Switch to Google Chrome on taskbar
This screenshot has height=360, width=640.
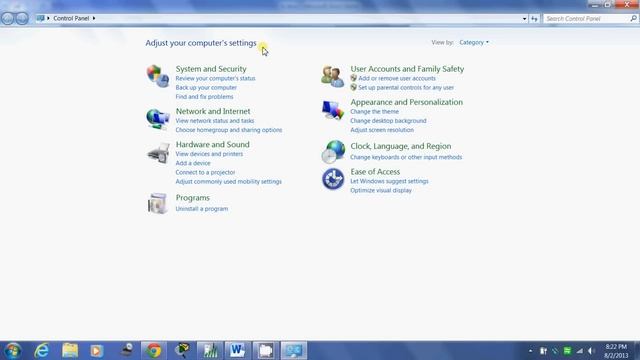coord(154,351)
